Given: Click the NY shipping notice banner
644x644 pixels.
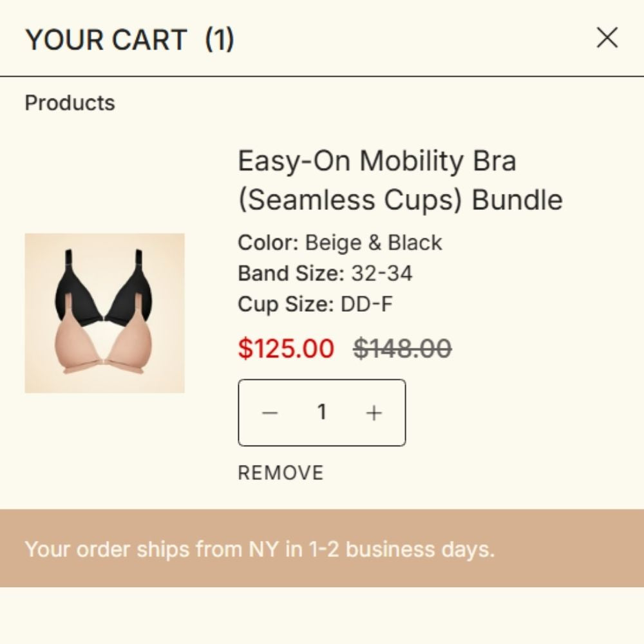Looking at the screenshot, I should pos(322,549).
